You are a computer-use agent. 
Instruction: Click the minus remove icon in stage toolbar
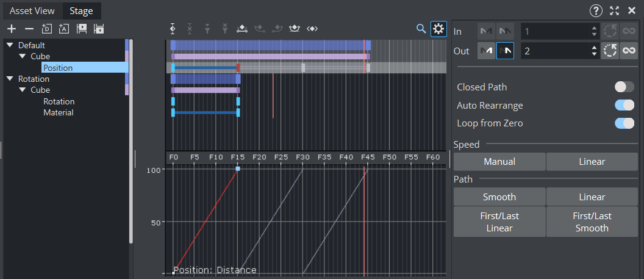tap(29, 29)
